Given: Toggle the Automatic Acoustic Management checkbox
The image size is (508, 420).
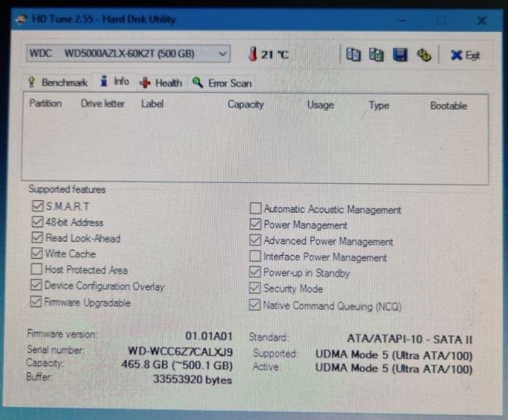Looking at the screenshot, I should pos(256,208).
